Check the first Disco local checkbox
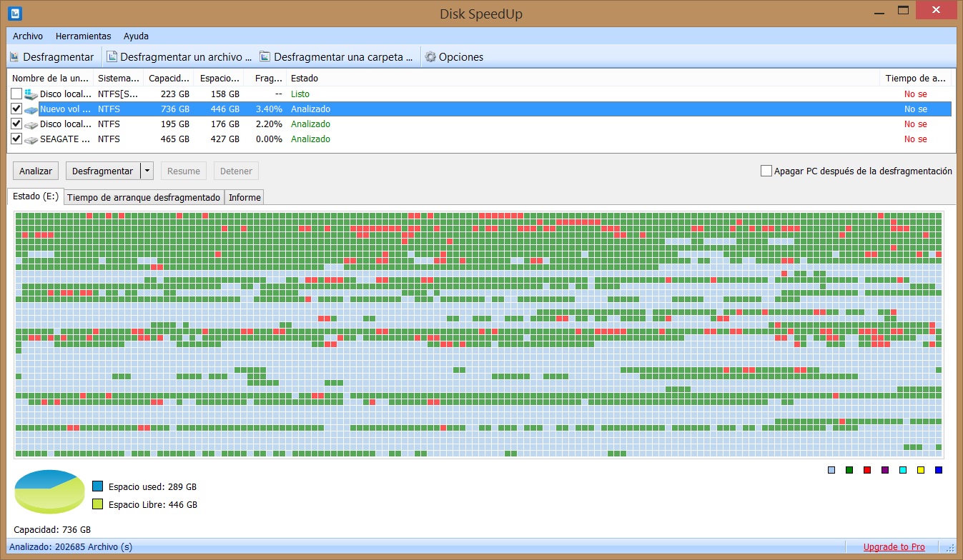The height and width of the screenshot is (560, 963). (x=16, y=94)
